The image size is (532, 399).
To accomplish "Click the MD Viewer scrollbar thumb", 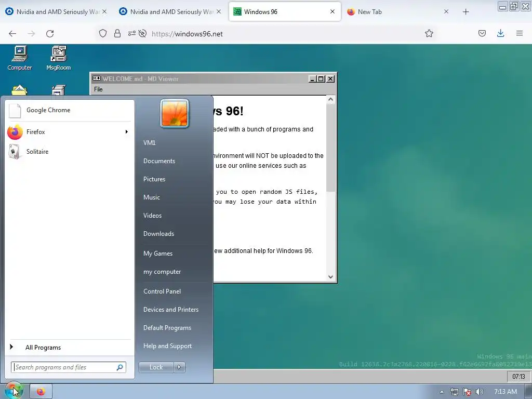I will (x=331, y=148).
